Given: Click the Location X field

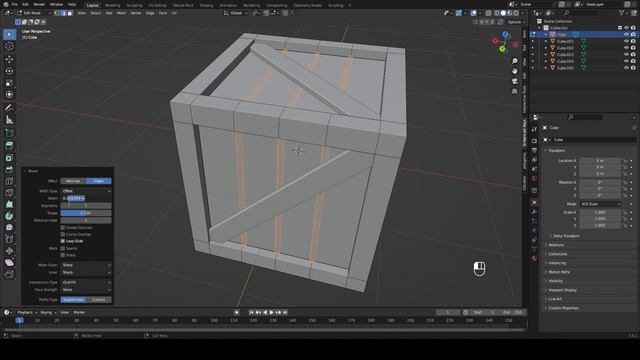Looking at the screenshot, I should pyautogui.click(x=600, y=160).
